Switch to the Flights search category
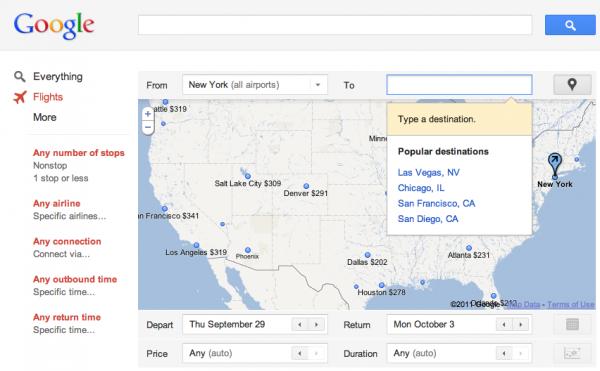This screenshot has width=600, height=371. 48,97
